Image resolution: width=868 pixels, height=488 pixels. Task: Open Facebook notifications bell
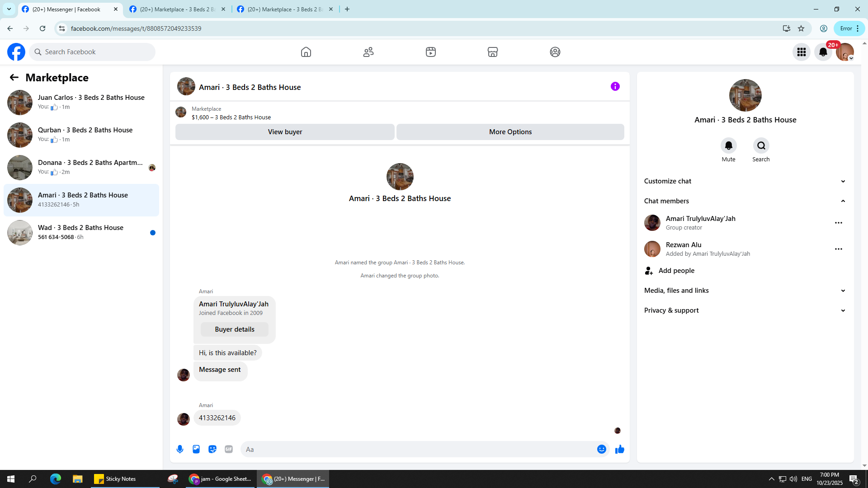[823, 52]
